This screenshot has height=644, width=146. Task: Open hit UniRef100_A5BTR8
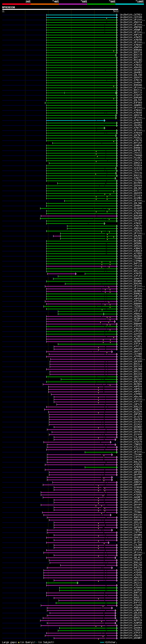131,27
